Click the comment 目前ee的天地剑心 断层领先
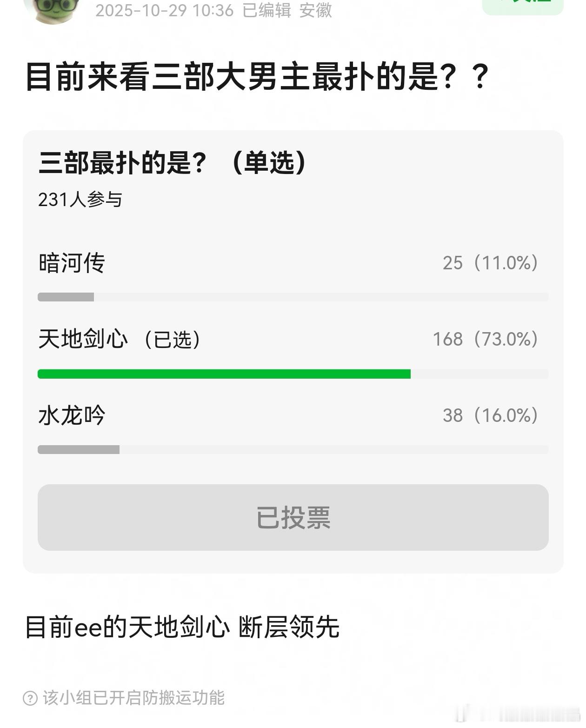The image size is (586, 728). (x=184, y=628)
